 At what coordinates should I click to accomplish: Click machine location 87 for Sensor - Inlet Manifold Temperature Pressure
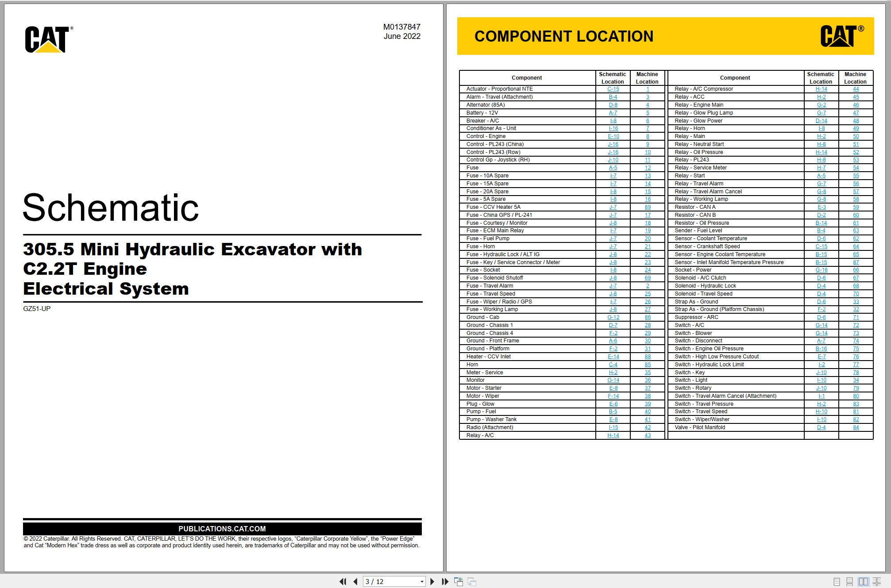[x=856, y=262]
